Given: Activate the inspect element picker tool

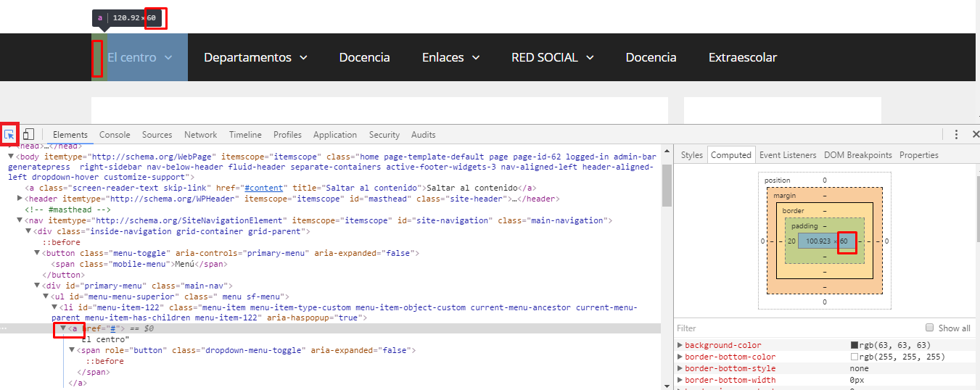Looking at the screenshot, I should (9, 134).
